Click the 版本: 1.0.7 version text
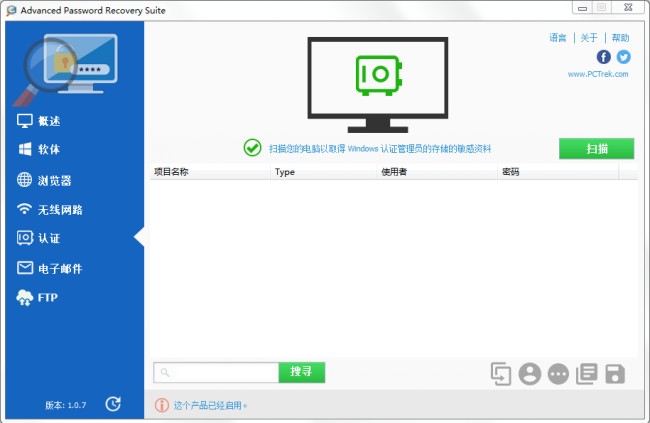Image resolution: width=650 pixels, height=423 pixels. 65,405
